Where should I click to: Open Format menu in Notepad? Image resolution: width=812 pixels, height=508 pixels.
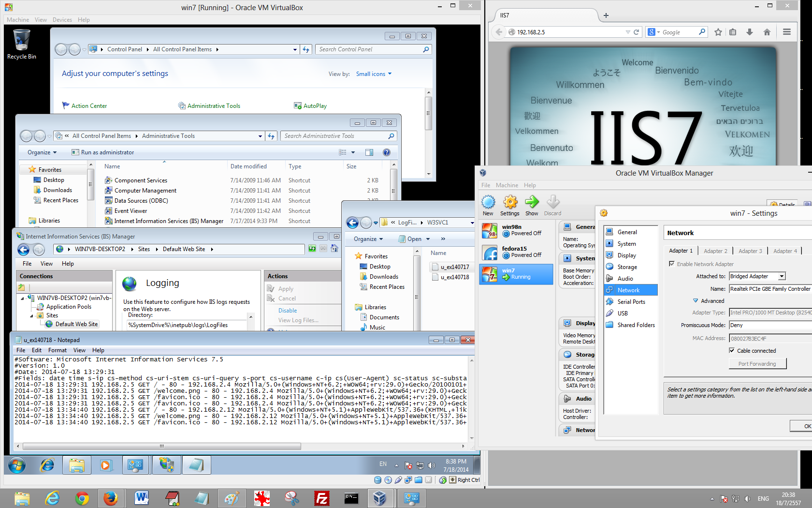(58, 350)
